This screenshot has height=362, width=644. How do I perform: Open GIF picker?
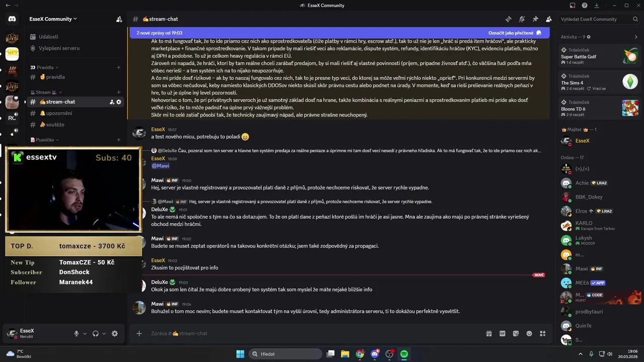pos(502,333)
